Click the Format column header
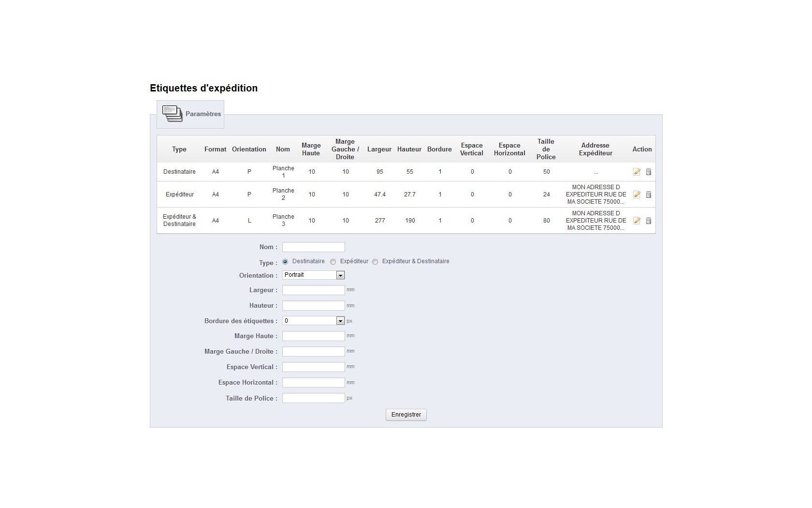This screenshot has height=508, width=812. (215, 149)
